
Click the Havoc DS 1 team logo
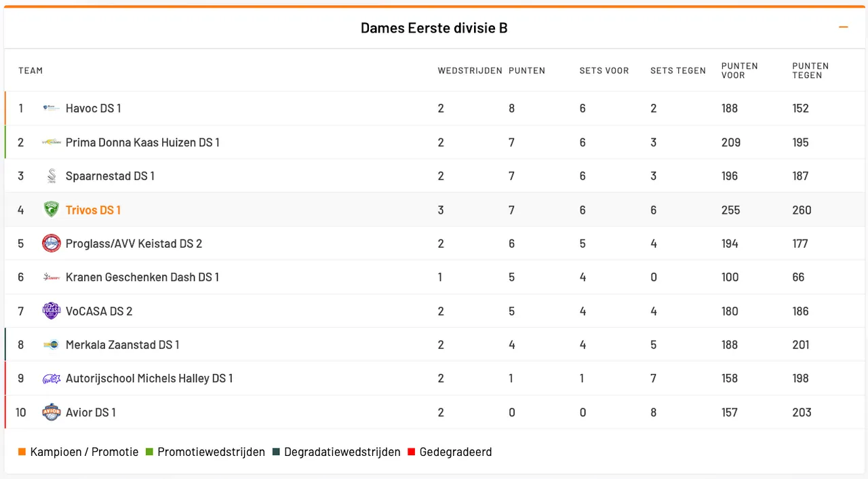(x=52, y=108)
